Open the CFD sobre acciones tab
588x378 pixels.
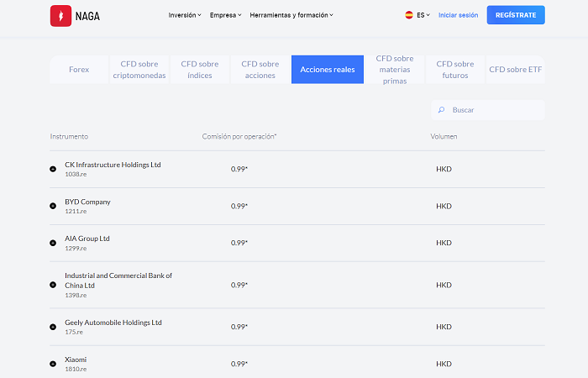(260, 70)
